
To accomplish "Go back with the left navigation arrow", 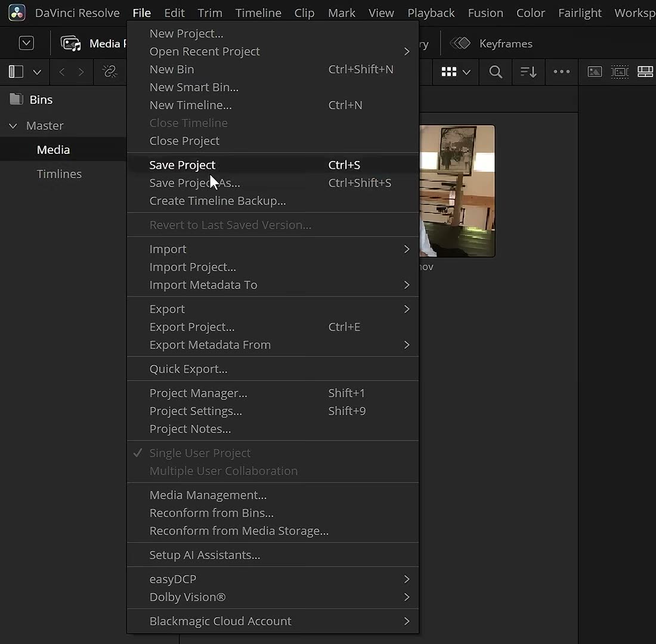I will 62,72.
